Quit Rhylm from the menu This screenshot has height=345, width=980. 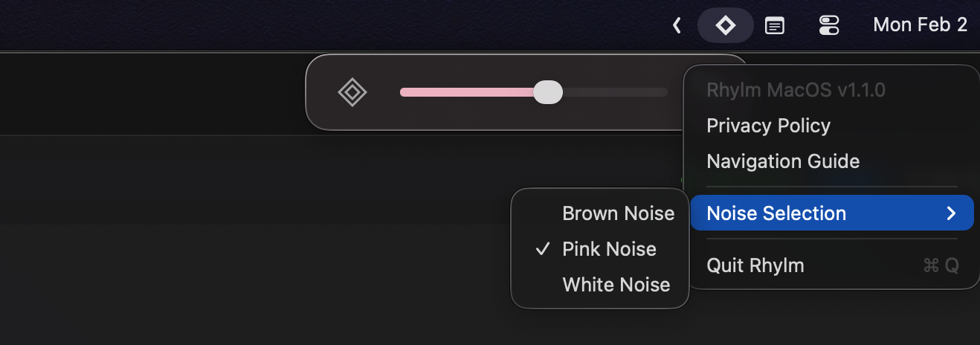[755, 265]
